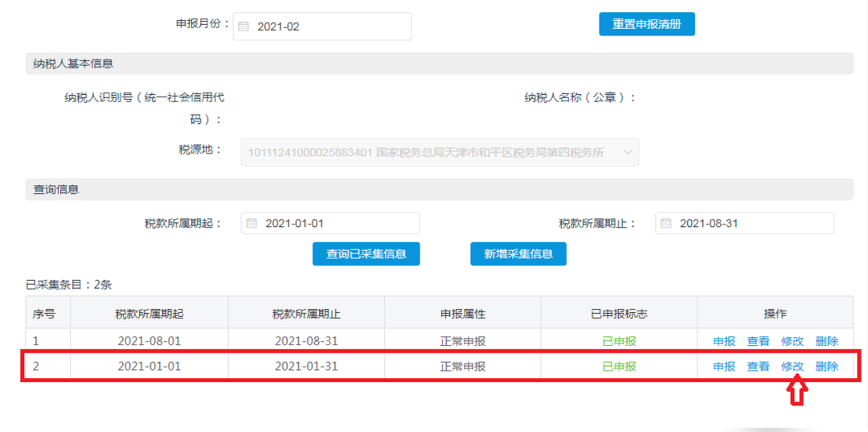868x432 pixels.
Task: Click 查看 link in row 1
Action: tap(759, 341)
